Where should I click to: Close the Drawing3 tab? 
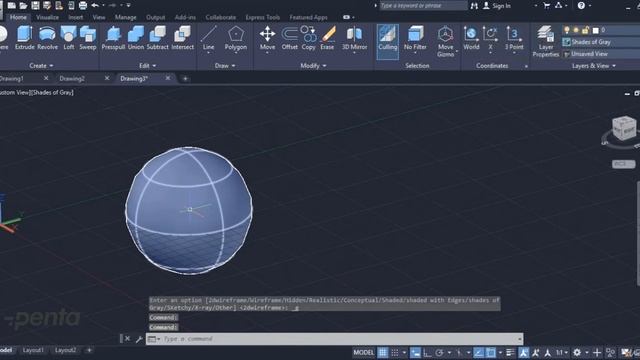click(x=167, y=78)
